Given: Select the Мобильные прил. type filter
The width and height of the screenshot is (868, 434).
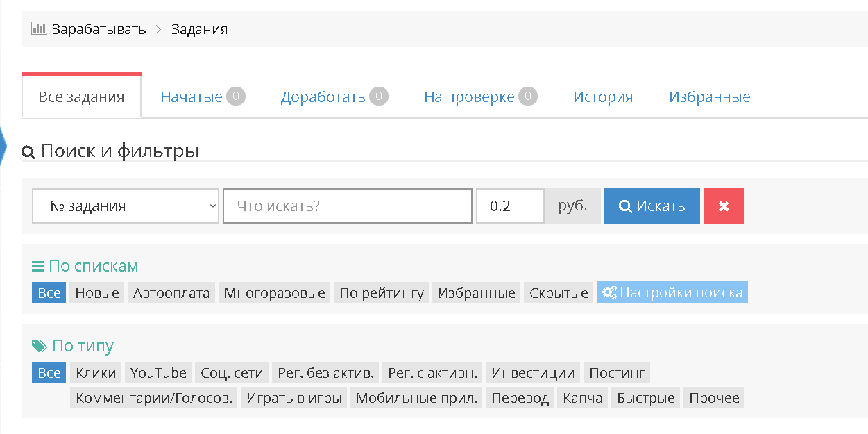Looking at the screenshot, I should 418,399.
